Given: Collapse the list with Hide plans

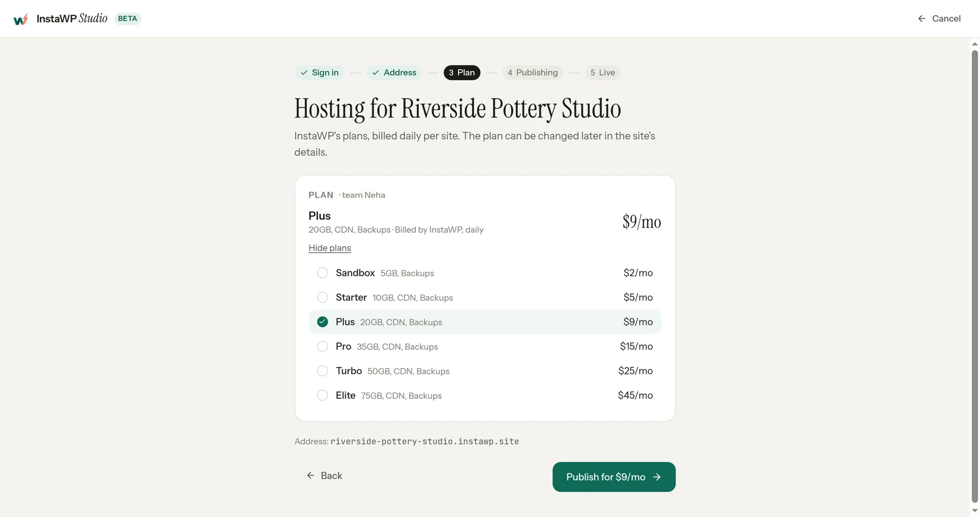Looking at the screenshot, I should [330, 248].
